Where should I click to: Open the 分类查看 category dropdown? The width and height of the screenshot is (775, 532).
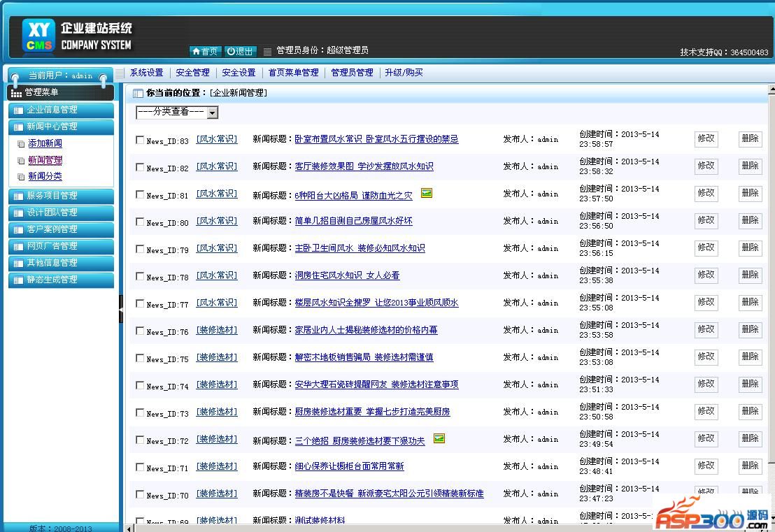pos(177,113)
